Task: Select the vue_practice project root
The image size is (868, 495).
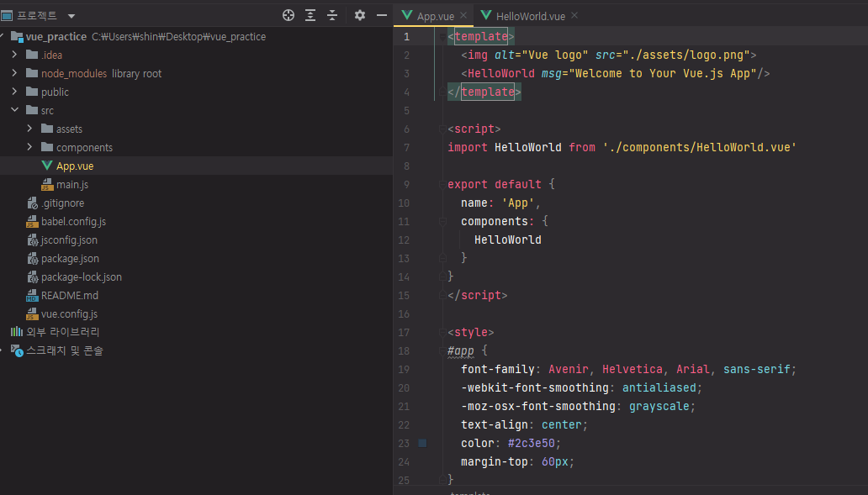Action: point(56,36)
